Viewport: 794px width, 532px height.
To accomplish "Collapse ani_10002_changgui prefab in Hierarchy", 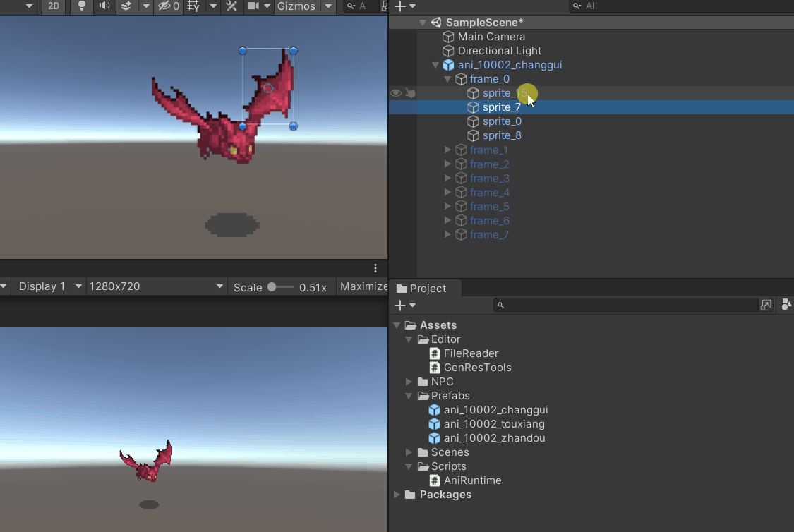I will 435,65.
